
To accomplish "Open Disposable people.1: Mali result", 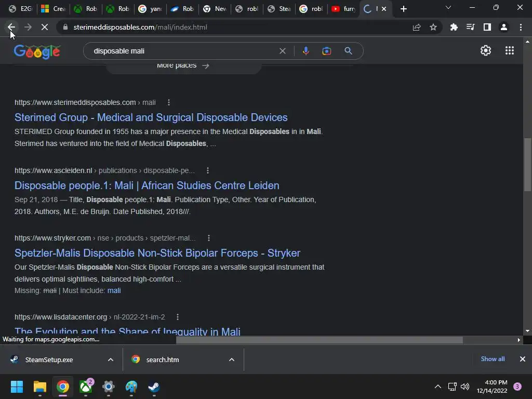I will coord(147,185).
